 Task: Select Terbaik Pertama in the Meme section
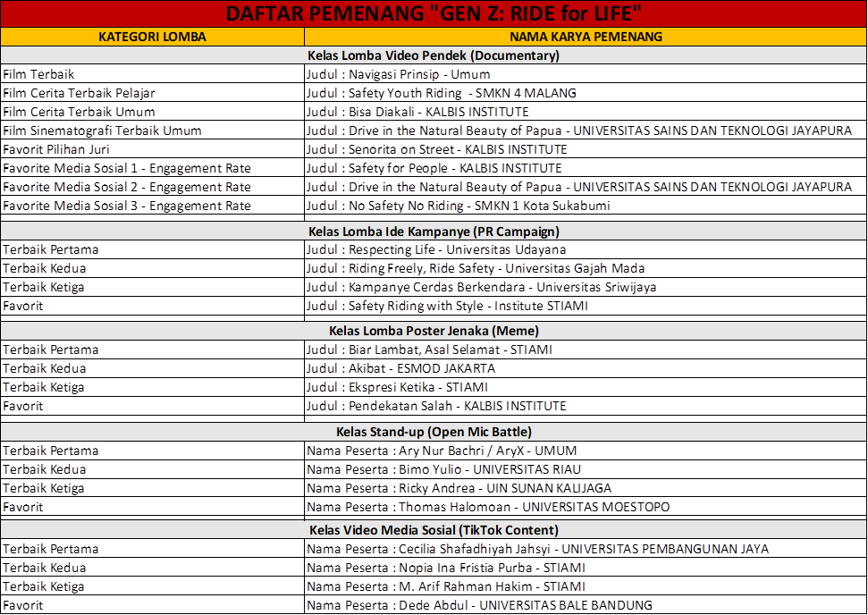152,350
